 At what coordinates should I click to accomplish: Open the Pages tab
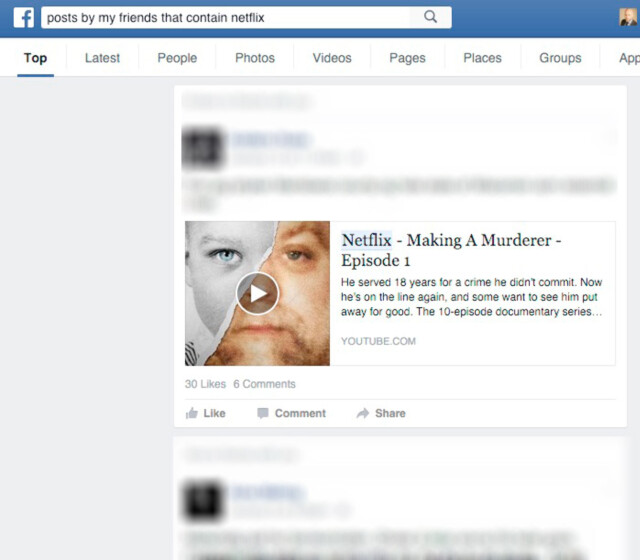(x=407, y=58)
